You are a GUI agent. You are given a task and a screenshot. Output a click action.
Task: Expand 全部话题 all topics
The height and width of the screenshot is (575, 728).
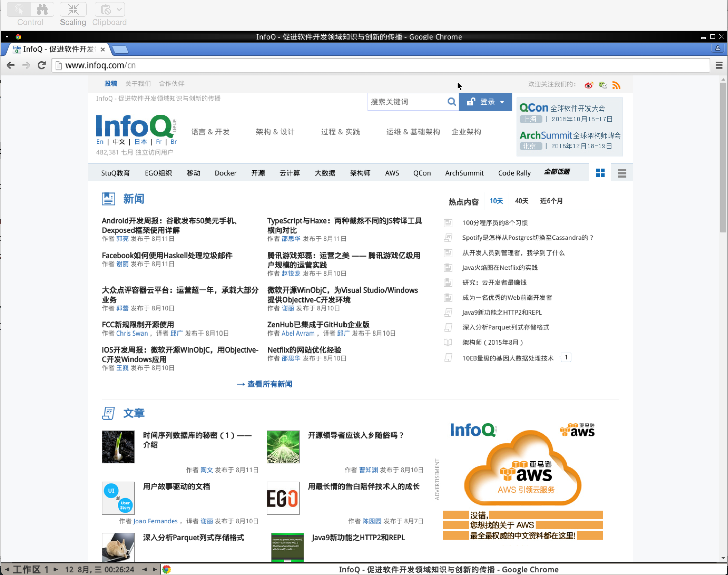click(557, 172)
